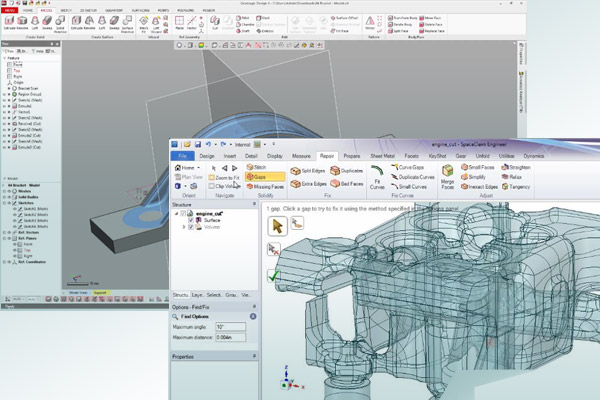Toggle the engine_cut checkbox in Structure tree
The height and width of the screenshot is (400, 600).
183,214
